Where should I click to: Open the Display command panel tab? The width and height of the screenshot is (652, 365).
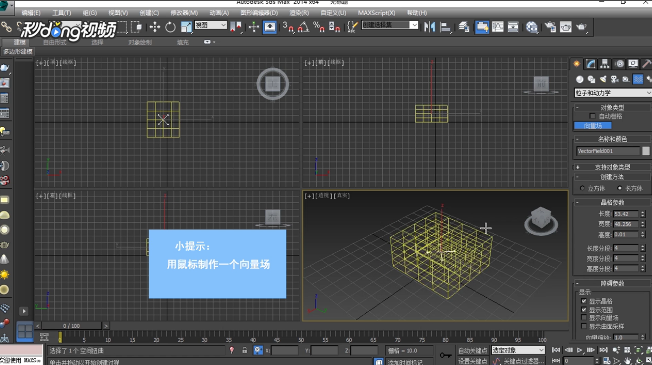(633, 64)
